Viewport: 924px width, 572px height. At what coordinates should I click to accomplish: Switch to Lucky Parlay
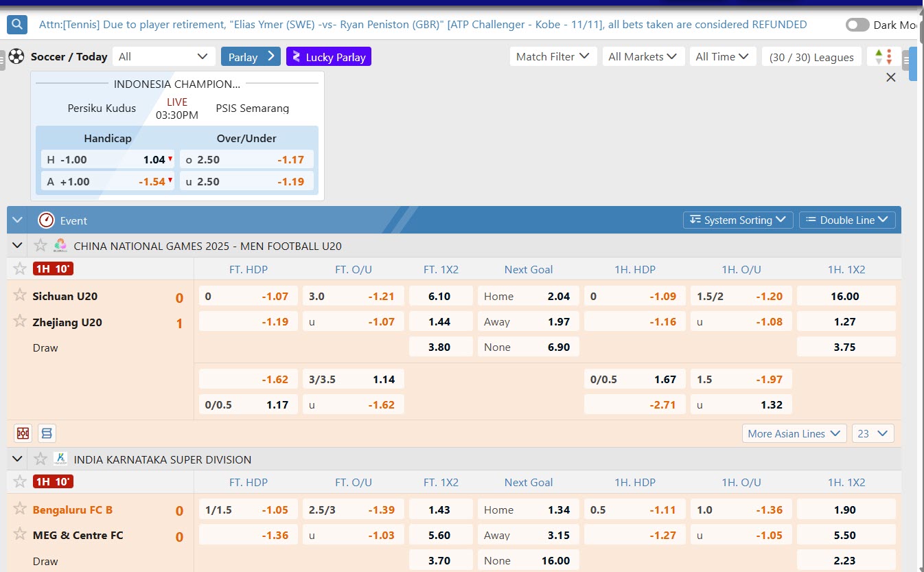pos(328,56)
